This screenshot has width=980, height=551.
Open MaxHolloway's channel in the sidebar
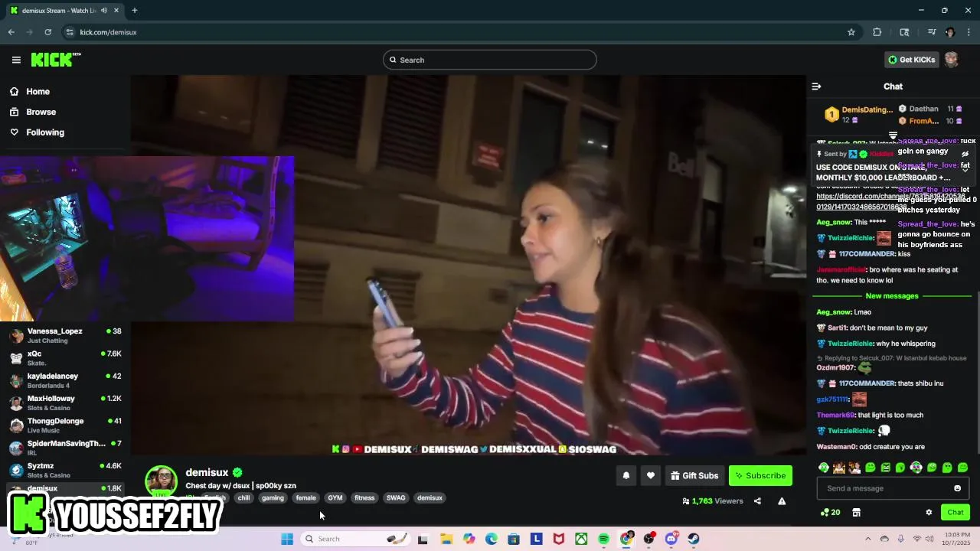point(65,403)
